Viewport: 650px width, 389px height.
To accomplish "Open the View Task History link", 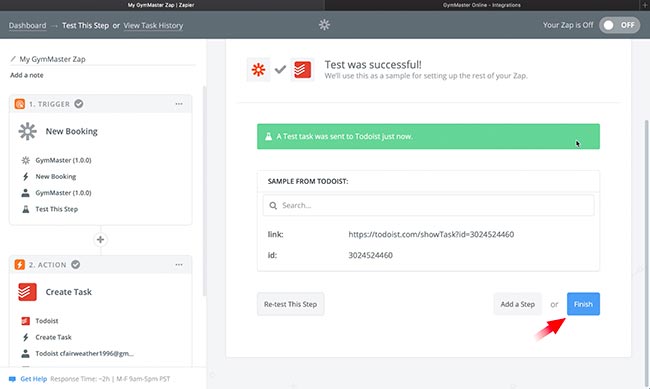I will pyautogui.click(x=153, y=25).
